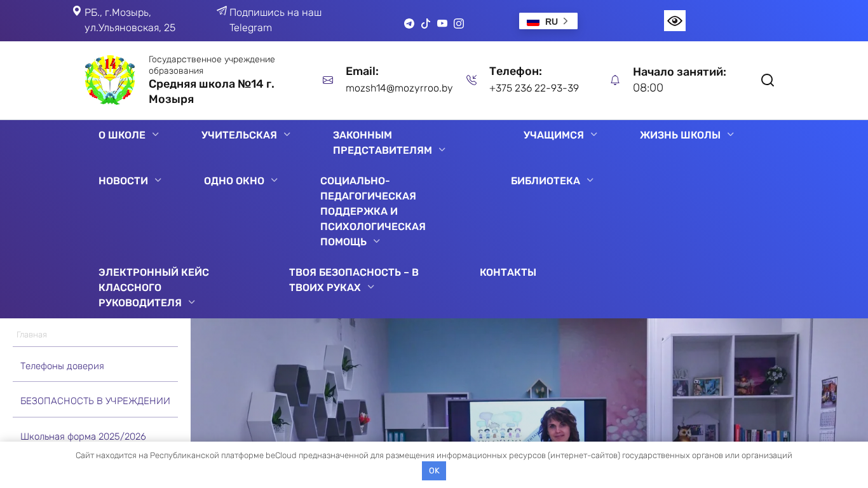Click the envelope email icon
The width and height of the screenshot is (868, 488).
coord(328,80)
